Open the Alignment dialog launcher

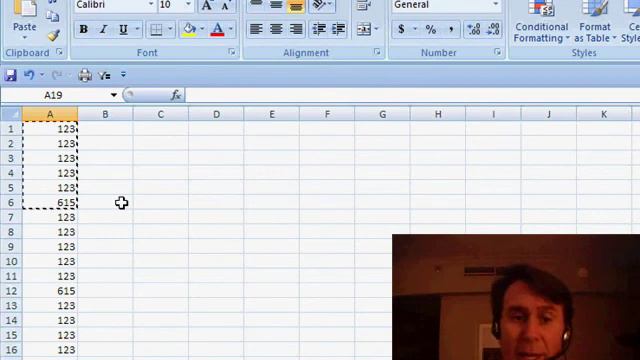[x=377, y=52]
